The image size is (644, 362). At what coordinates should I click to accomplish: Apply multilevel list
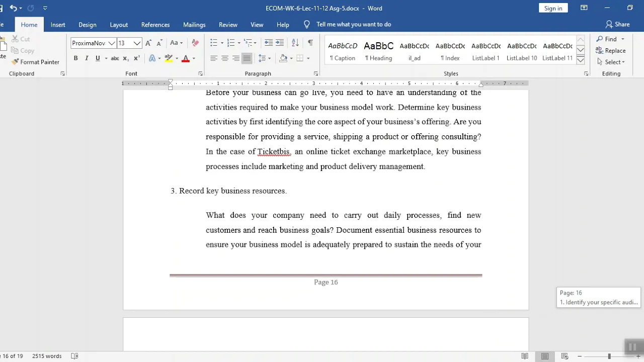pyautogui.click(x=248, y=43)
